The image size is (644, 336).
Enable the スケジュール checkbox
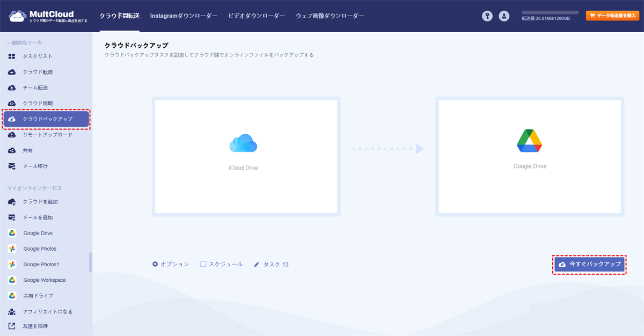[203, 264]
